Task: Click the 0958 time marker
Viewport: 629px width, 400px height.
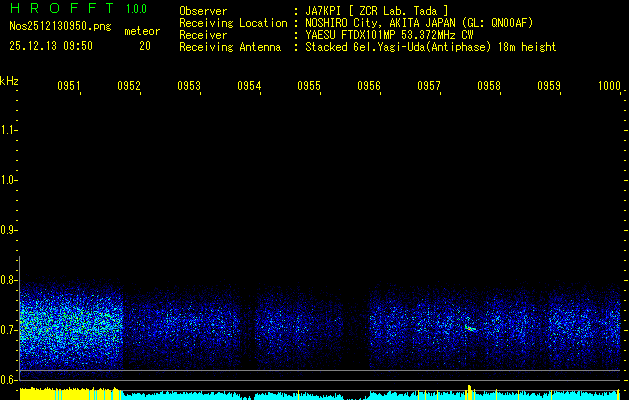Action: tap(489, 87)
